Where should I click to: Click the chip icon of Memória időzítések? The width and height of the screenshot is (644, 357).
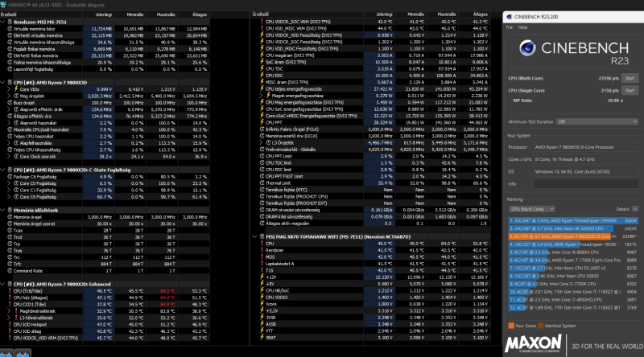[10, 210]
